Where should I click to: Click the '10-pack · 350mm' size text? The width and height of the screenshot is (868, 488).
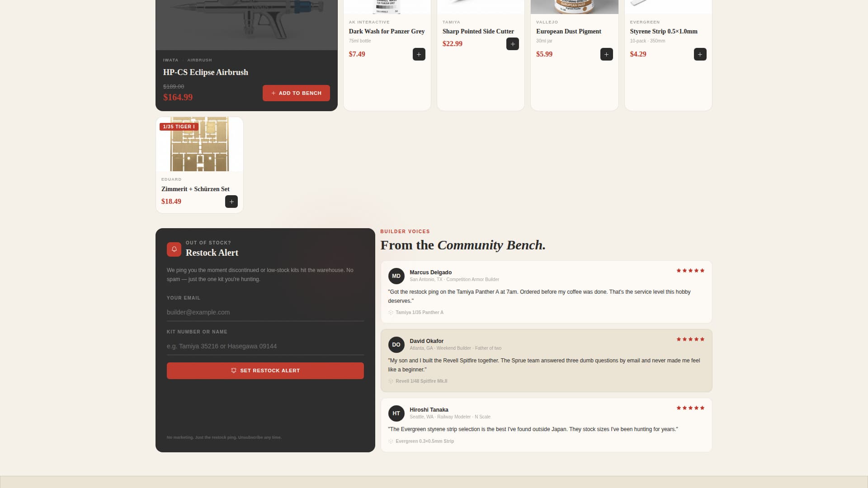(x=647, y=41)
